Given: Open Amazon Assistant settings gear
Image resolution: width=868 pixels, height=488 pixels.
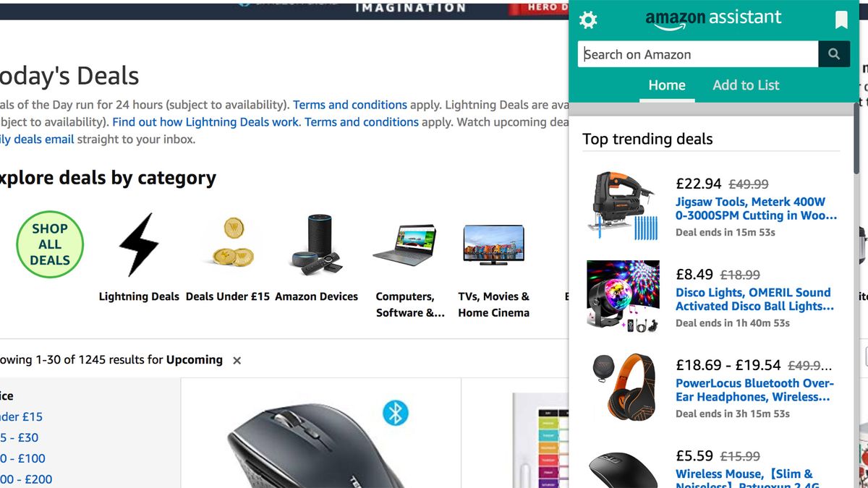Looking at the screenshot, I should [589, 20].
